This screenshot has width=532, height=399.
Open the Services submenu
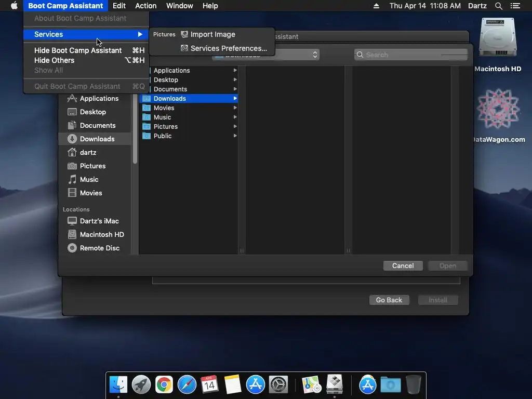tap(86, 34)
